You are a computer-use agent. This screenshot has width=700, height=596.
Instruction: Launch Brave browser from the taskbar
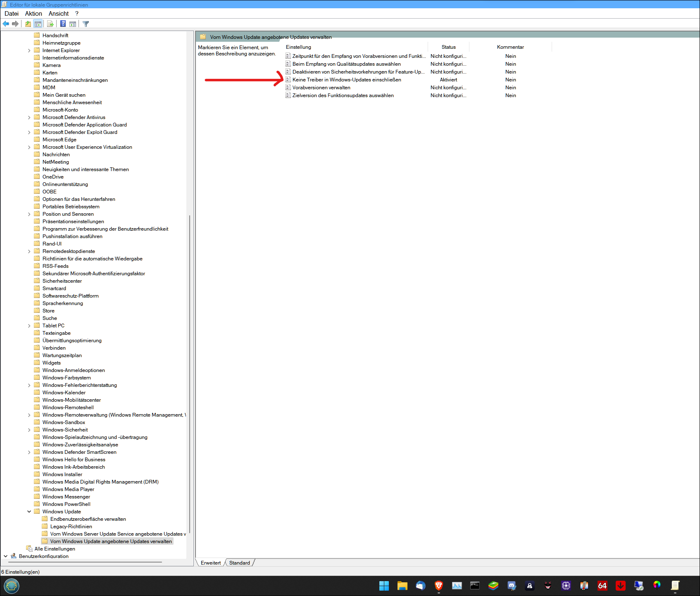point(439,586)
